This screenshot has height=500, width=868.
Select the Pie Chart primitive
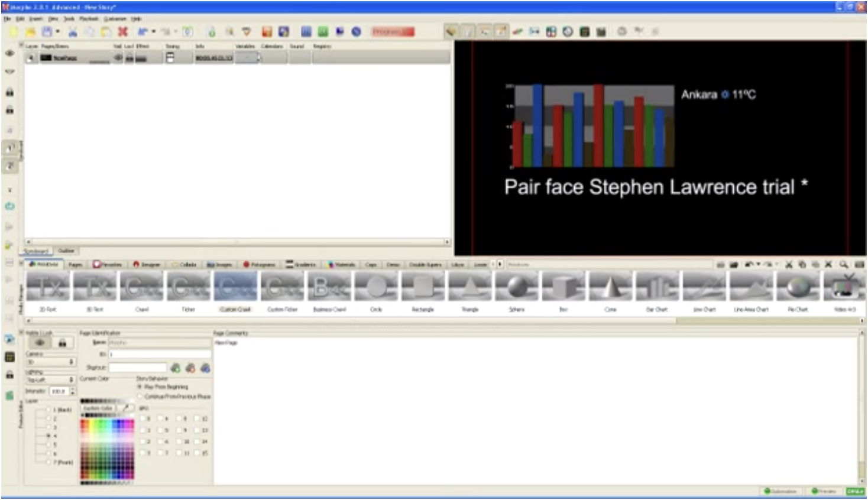point(798,292)
